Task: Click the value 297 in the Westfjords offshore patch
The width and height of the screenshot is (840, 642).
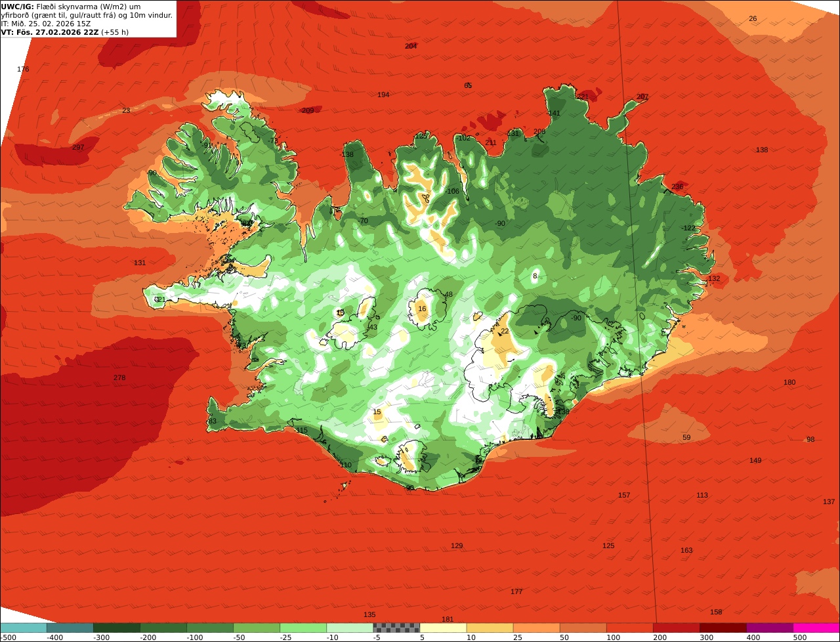Action: click(78, 147)
